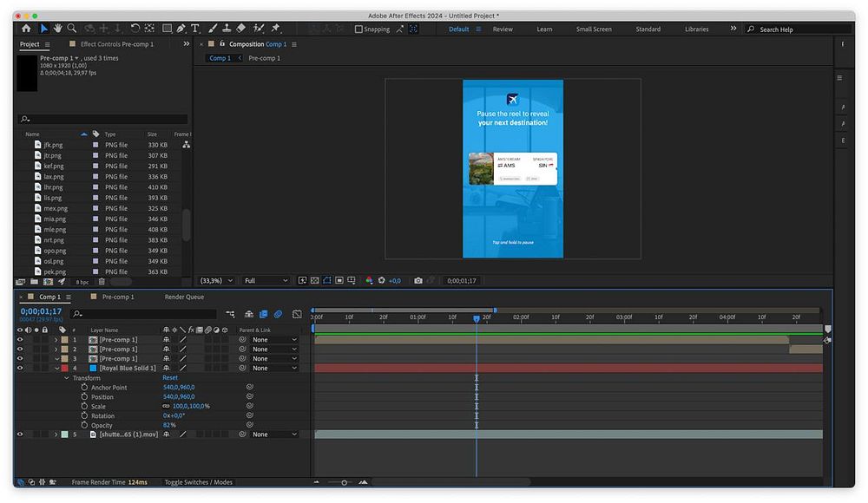Select the Zoom magnifier tool
Screen dimensions: 868x503
pos(72,29)
